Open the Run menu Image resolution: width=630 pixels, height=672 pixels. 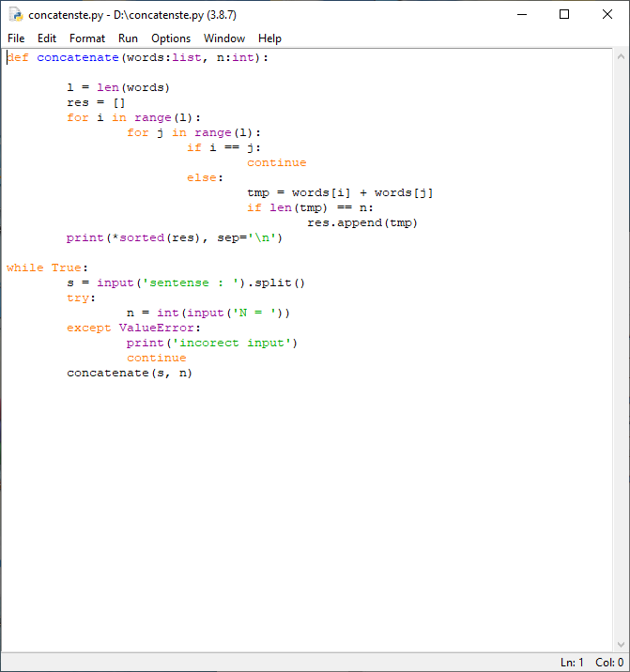point(128,38)
